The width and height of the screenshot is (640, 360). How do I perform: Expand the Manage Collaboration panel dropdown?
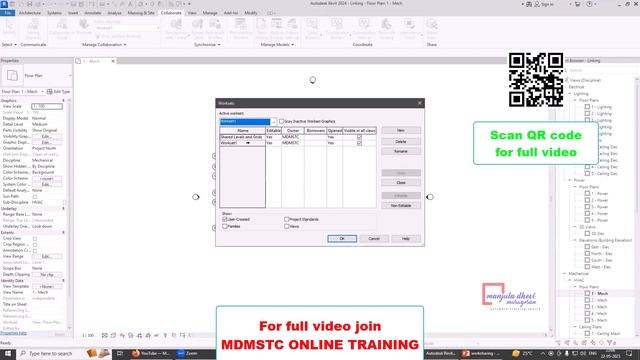click(x=125, y=44)
